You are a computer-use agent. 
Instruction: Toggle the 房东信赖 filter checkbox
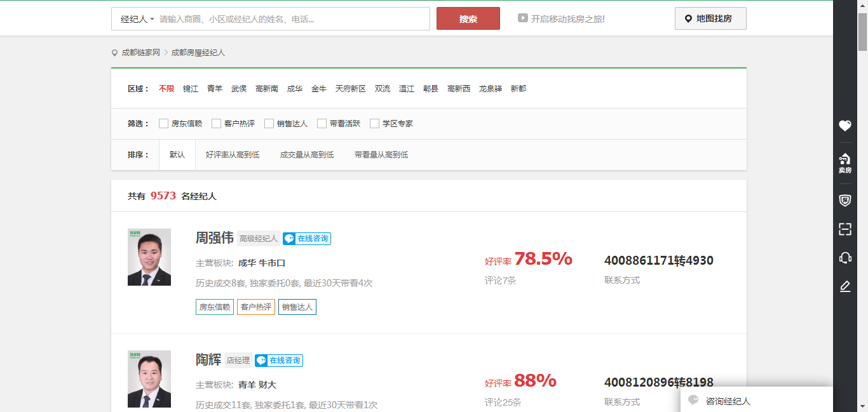[x=163, y=124]
